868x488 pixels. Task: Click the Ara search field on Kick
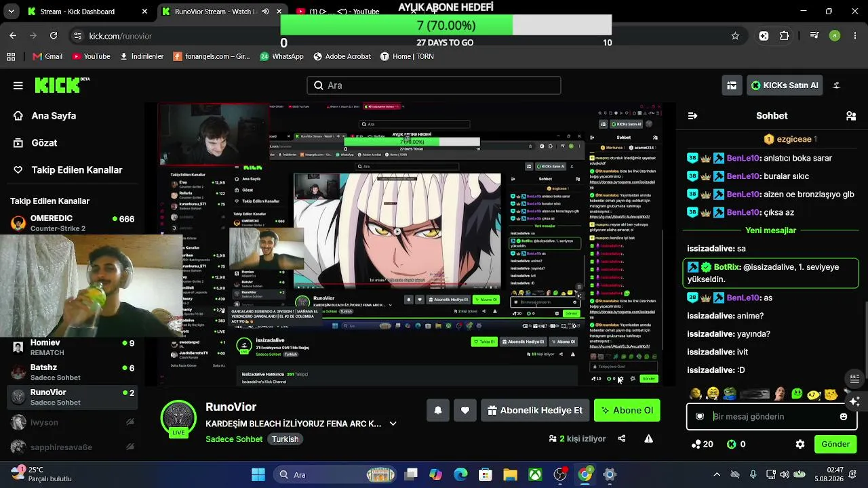[434, 85]
